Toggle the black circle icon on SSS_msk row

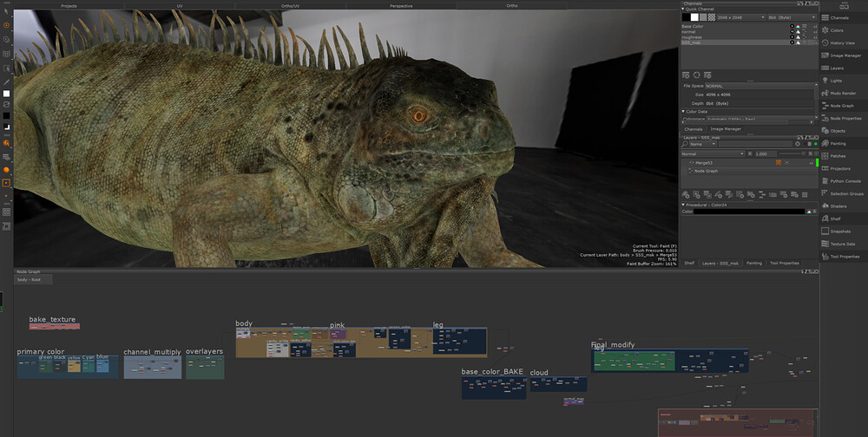[792, 42]
